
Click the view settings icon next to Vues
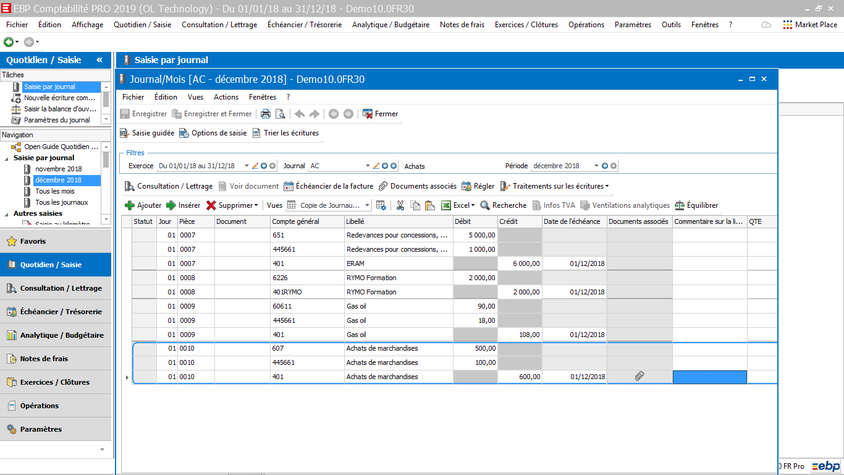click(381, 205)
